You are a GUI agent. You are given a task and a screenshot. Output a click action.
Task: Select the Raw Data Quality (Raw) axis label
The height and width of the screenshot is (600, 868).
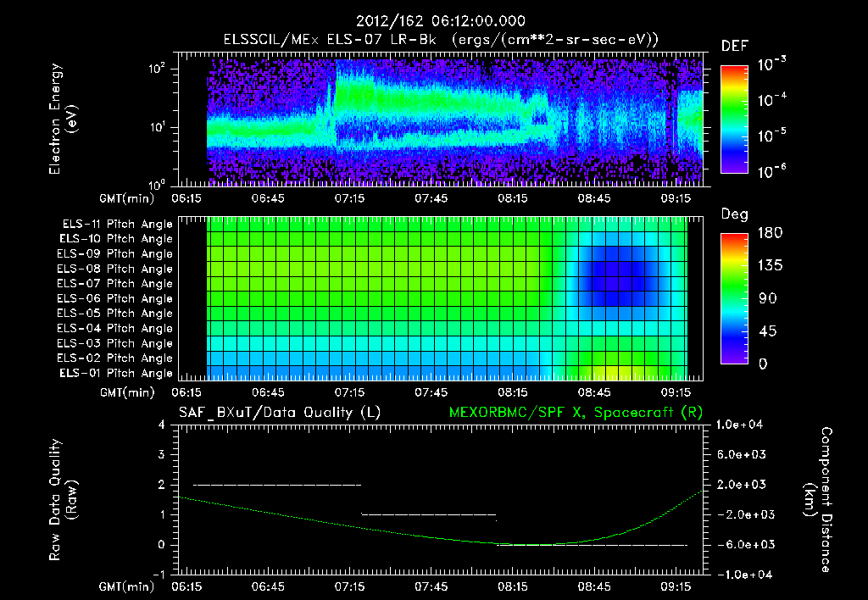pyautogui.click(x=63, y=500)
